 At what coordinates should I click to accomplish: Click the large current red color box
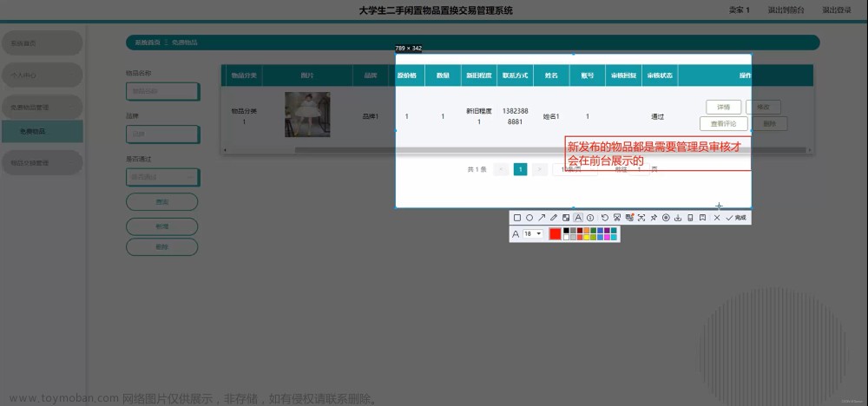(x=555, y=234)
